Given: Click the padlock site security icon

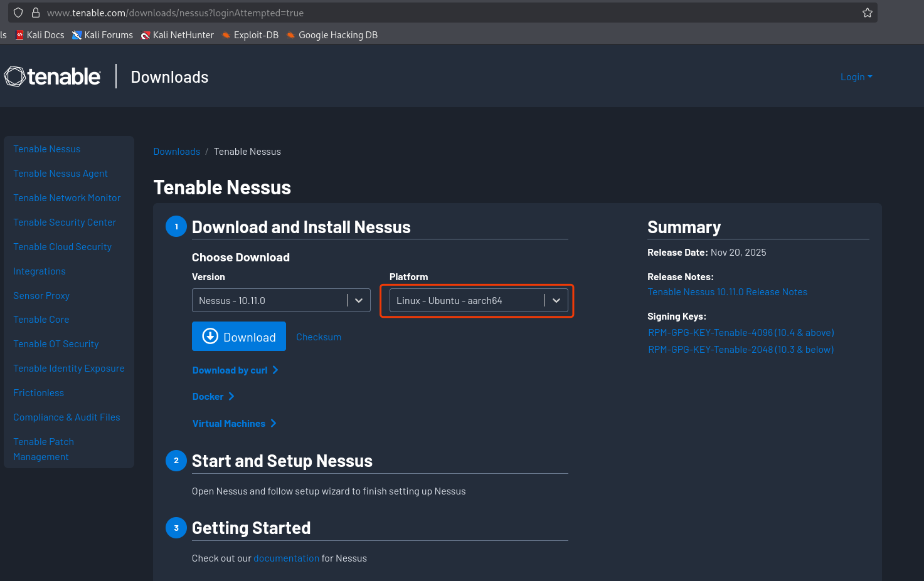Looking at the screenshot, I should tap(36, 13).
